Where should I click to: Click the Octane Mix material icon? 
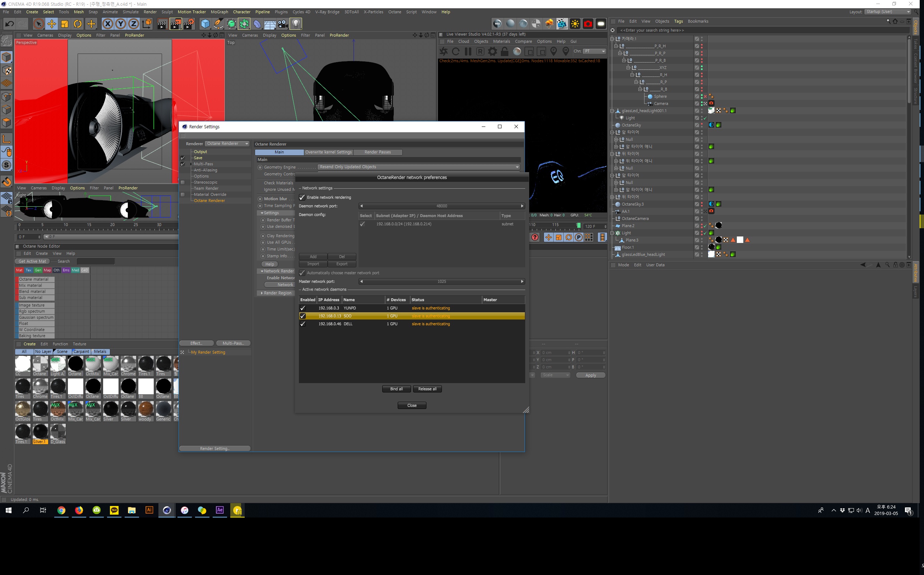tap(498, 24)
